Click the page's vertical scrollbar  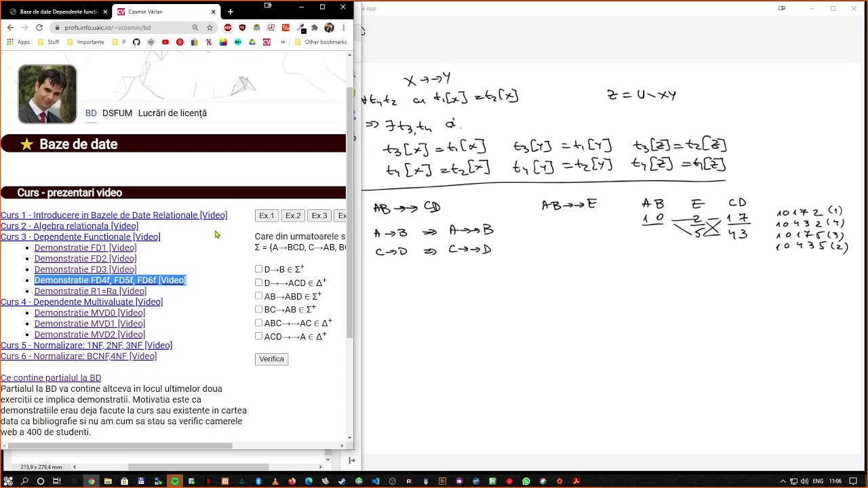[x=350, y=213]
